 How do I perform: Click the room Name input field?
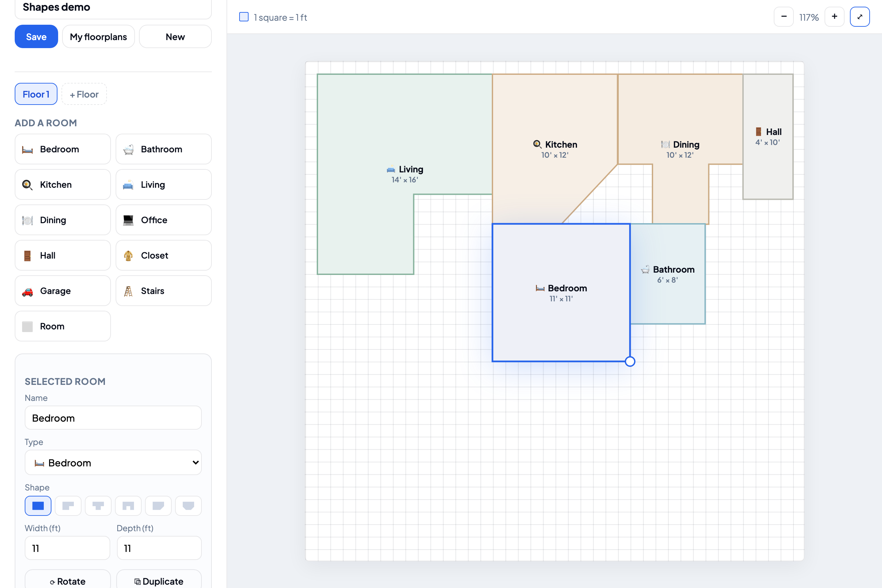click(x=113, y=418)
